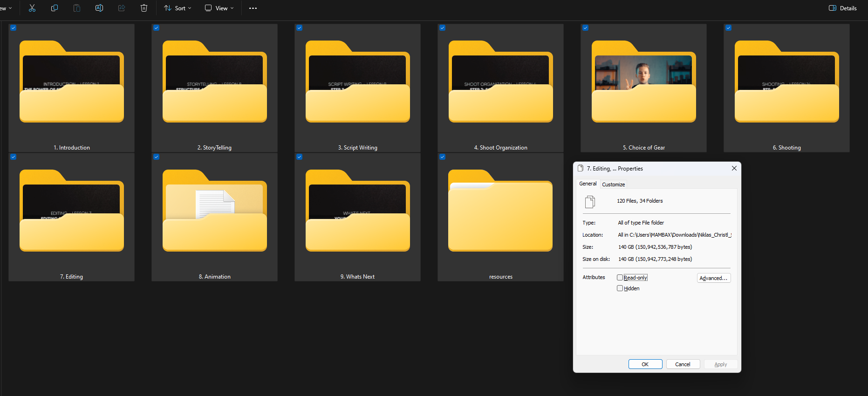Check the Hidden attribute checkbox
Image resolution: width=868 pixels, height=396 pixels.
(620, 288)
